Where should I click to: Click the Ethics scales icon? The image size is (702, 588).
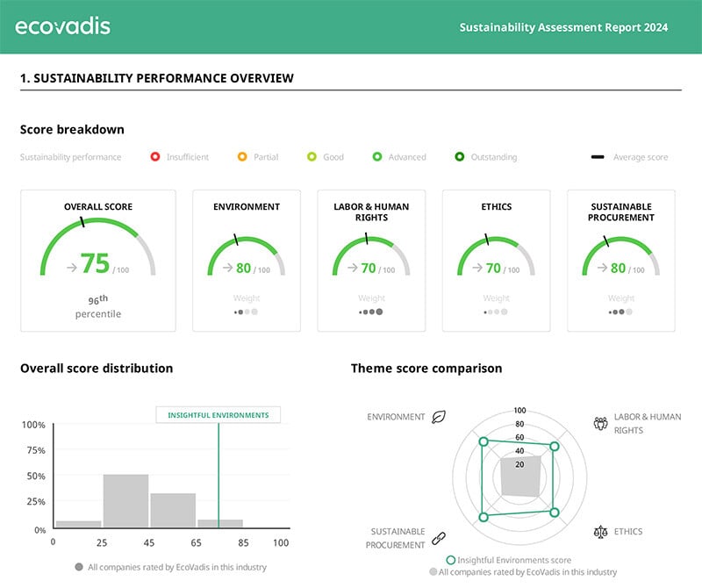pyautogui.click(x=600, y=532)
